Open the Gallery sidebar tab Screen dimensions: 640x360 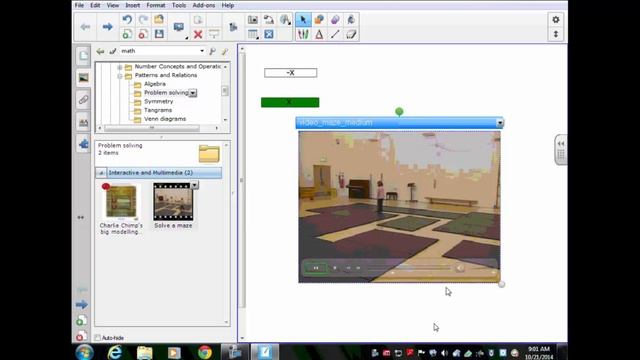coord(83,78)
